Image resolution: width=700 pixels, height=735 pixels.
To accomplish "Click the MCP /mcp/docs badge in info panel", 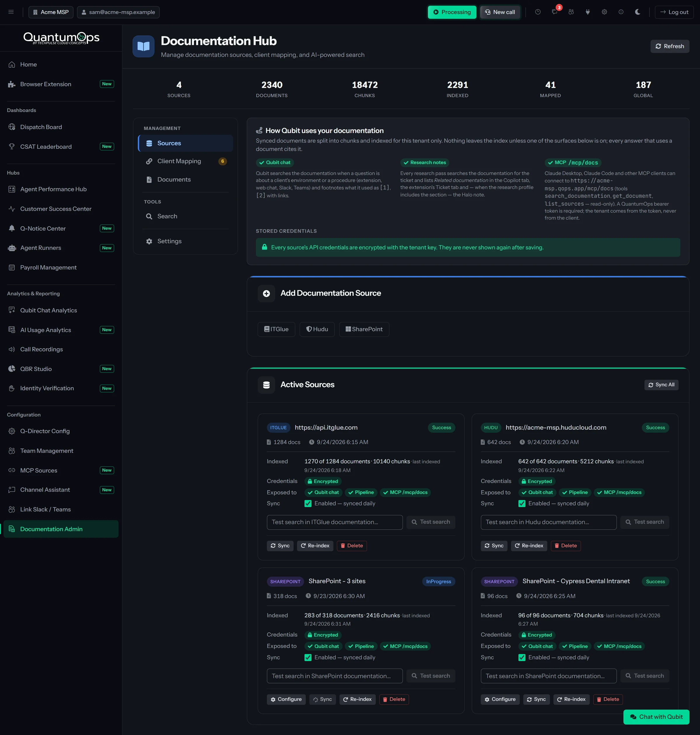I will (x=573, y=163).
